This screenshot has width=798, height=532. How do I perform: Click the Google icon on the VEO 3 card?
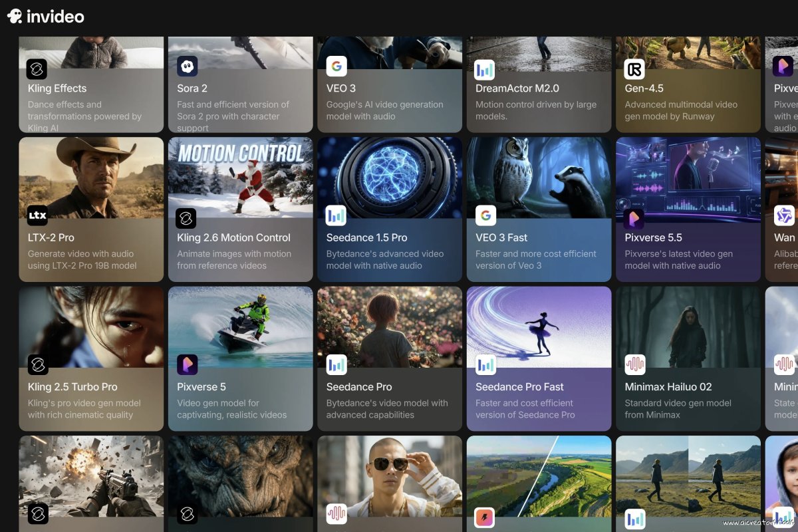(x=336, y=66)
